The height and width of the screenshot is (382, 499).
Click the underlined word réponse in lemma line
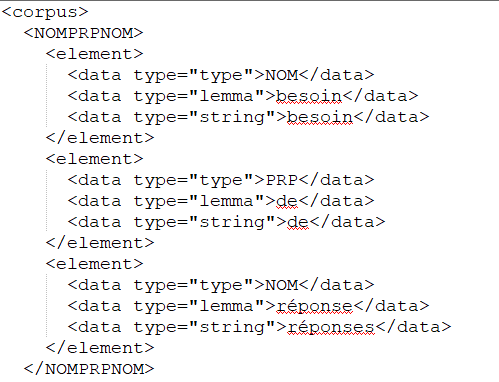[x=314, y=307]
